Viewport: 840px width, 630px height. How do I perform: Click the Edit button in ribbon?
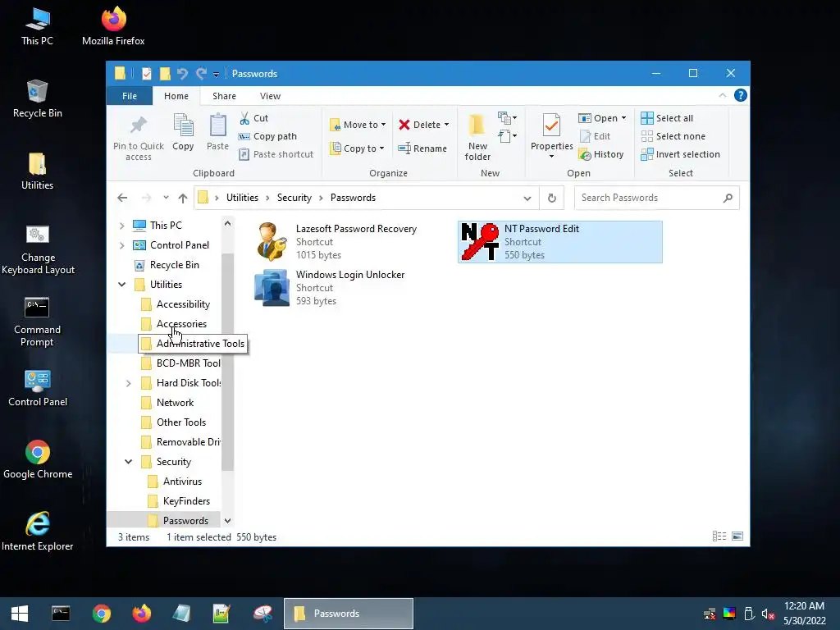596,136
